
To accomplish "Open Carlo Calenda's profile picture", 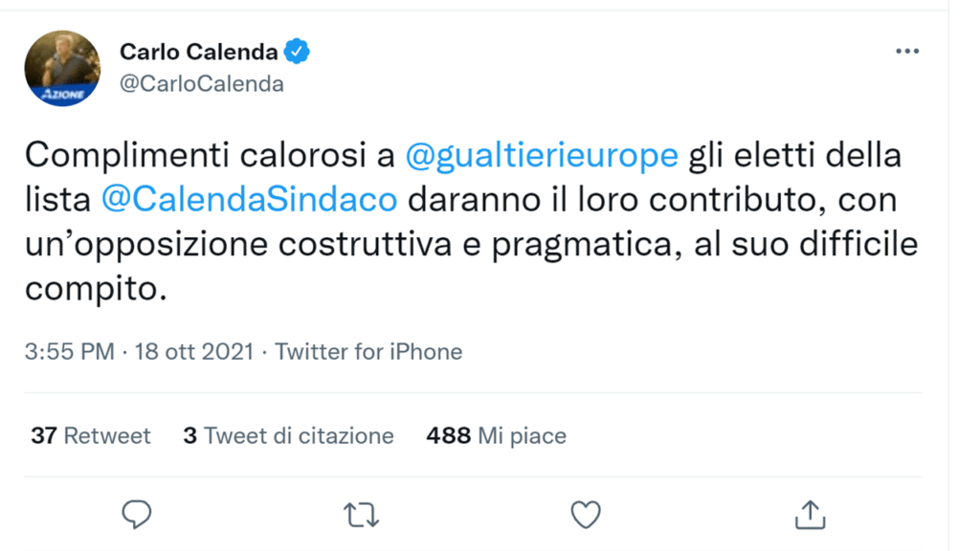I will click(x=62, y=67).
